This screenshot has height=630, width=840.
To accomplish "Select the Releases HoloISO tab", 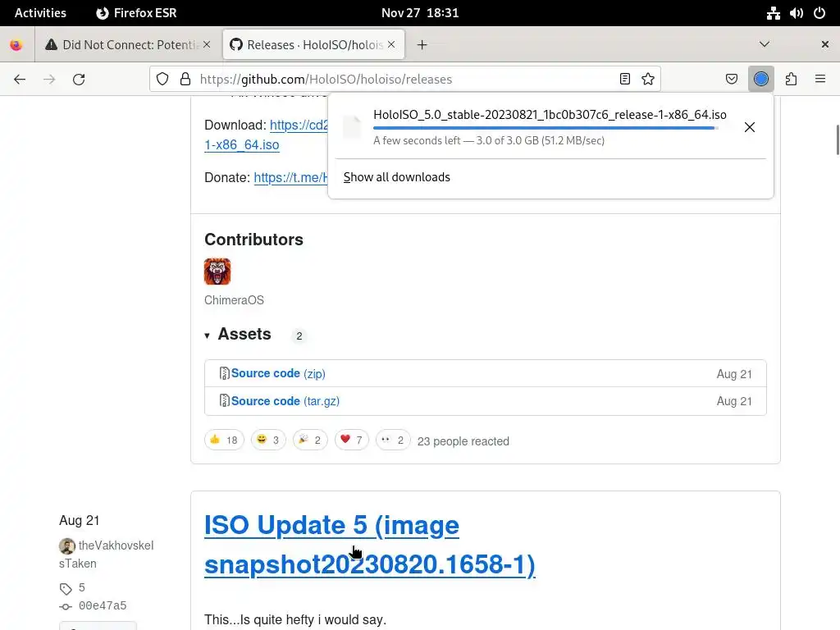I will click(313, 44).
